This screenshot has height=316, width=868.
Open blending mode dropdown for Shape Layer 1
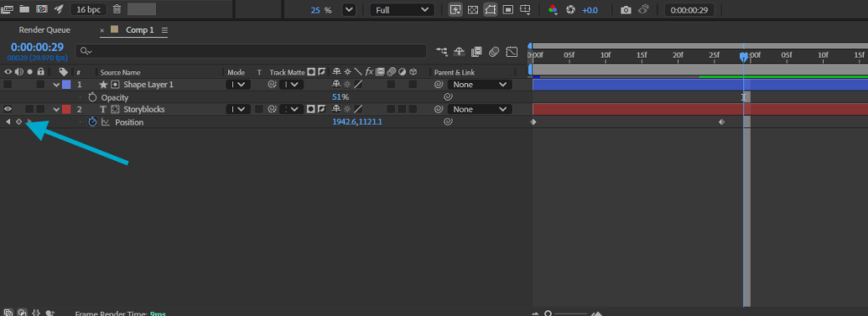tap(238, 85)
